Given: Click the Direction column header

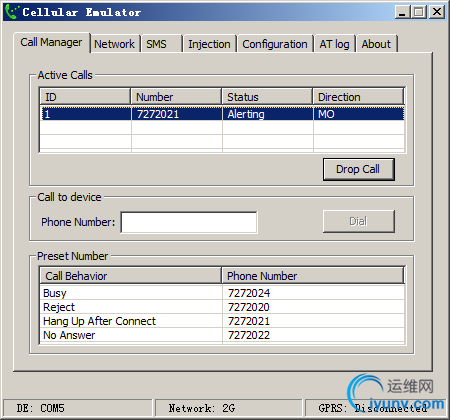Looking at the screenshot, I should pyautogui.click(x=358, y=97).
